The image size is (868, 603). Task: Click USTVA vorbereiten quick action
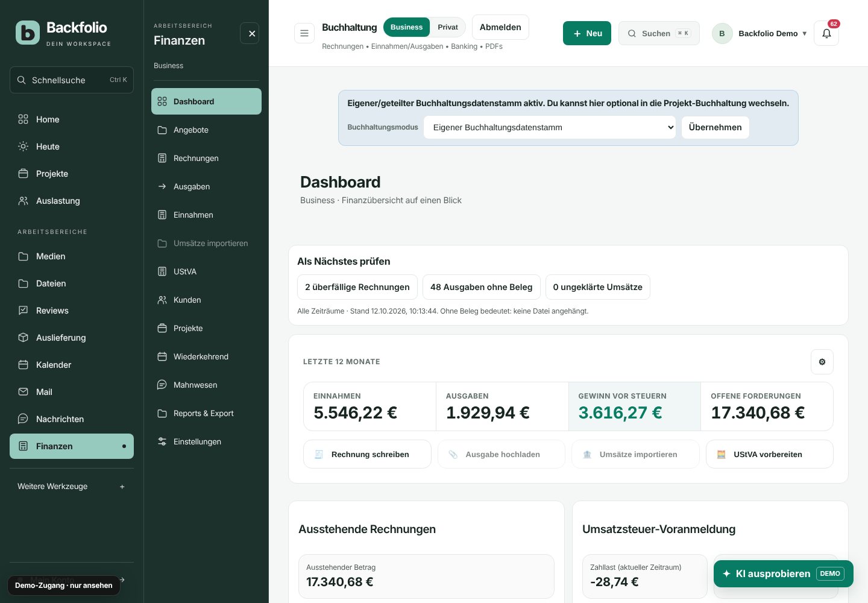770,454
